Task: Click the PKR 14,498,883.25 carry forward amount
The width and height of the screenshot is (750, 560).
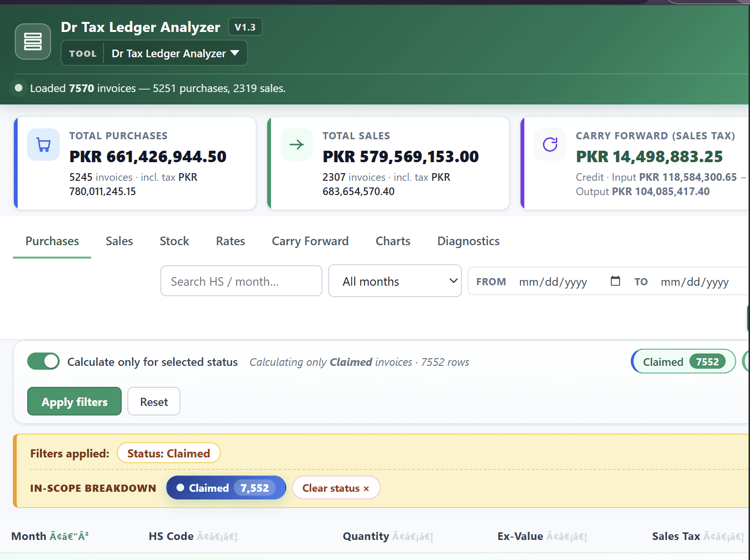Action: pos(649,156)
